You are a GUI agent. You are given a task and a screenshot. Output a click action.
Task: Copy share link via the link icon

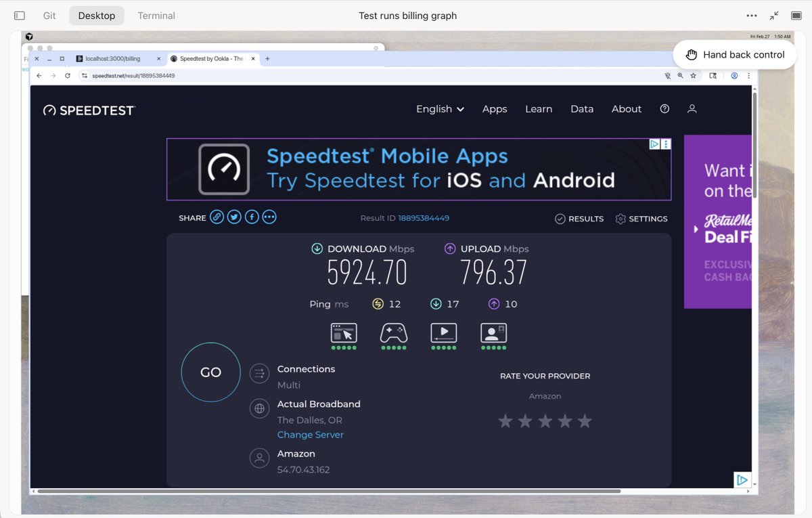(x=217, y=217)
